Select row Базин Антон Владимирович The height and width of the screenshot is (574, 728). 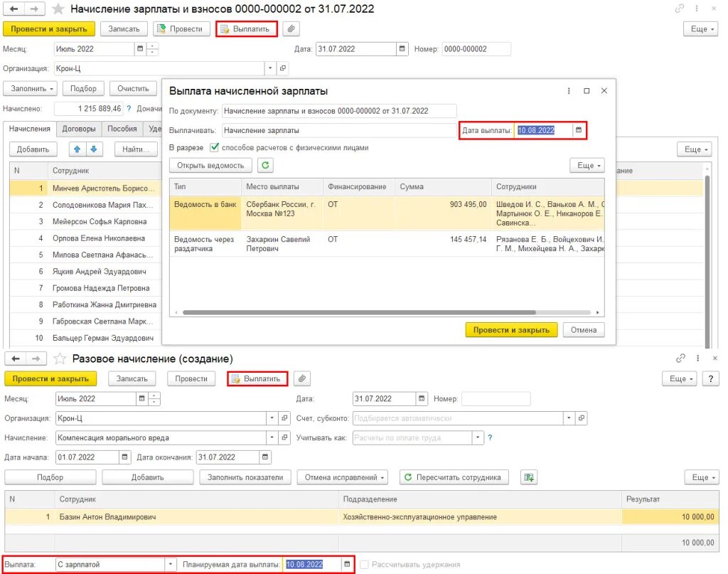click(362, 516)
